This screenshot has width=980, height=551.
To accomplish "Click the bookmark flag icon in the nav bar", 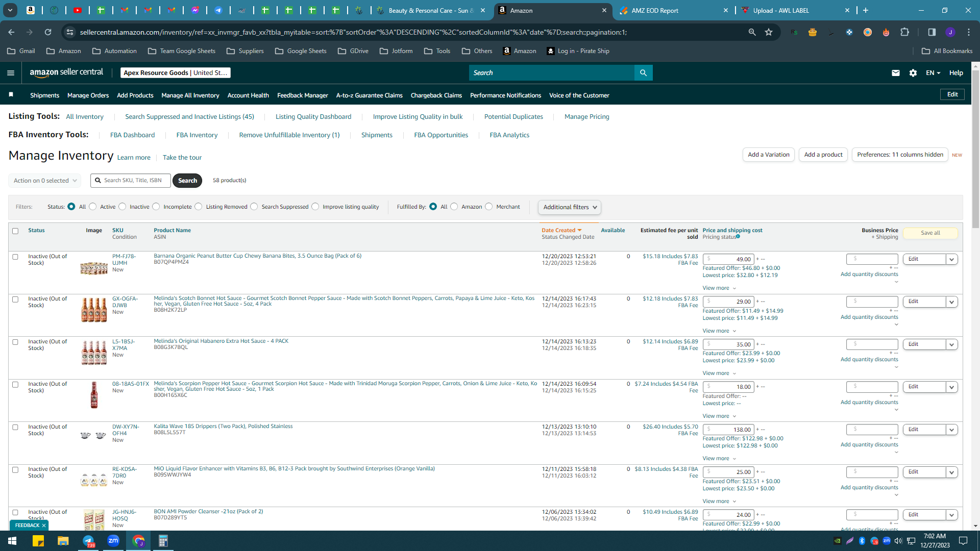I will click(x=11, y=95).
